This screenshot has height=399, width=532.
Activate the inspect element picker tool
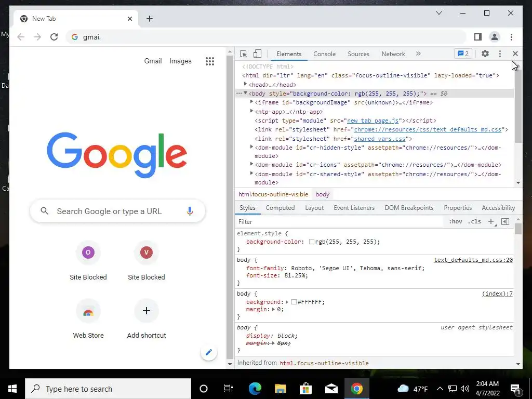pyautogui.click(x=243, y=54)
